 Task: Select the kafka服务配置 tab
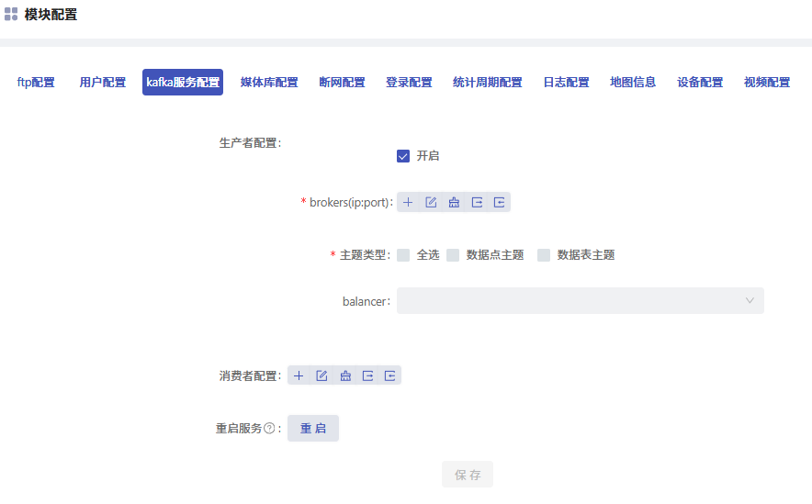(x=183, y=83)
